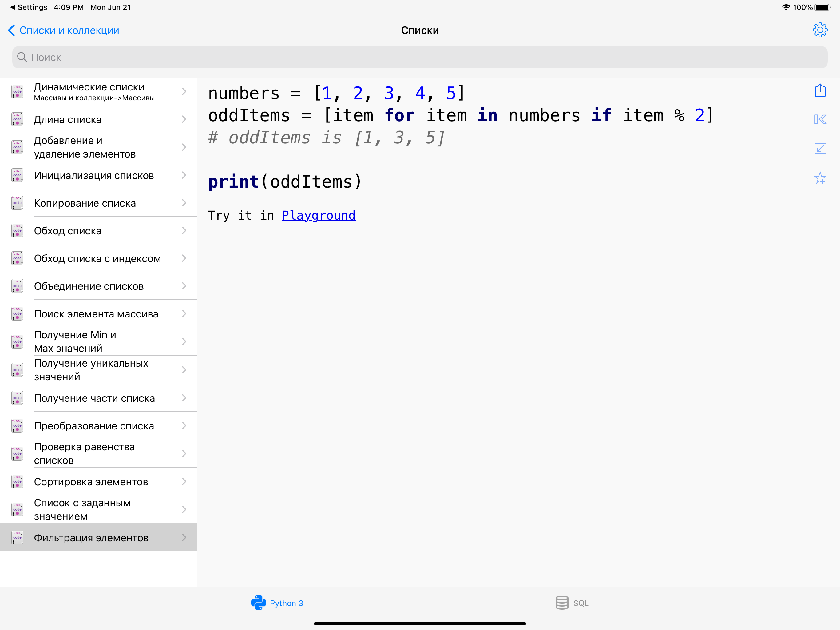Click code icon beside Добавление и удаление элементов
The width and height of the screenshot is (840, 630).
click(18, 147)
